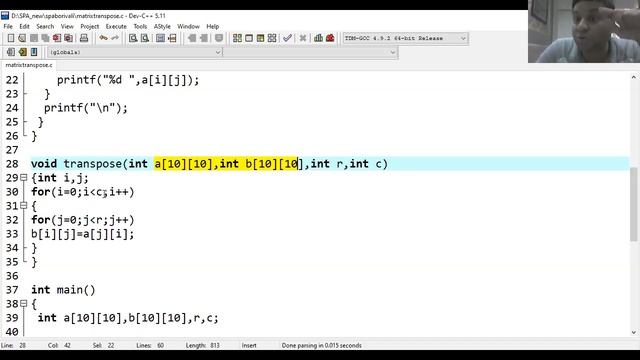
Task: Open the empty function list dropdown
Action: pyautogui.click(x=311, y=52)
